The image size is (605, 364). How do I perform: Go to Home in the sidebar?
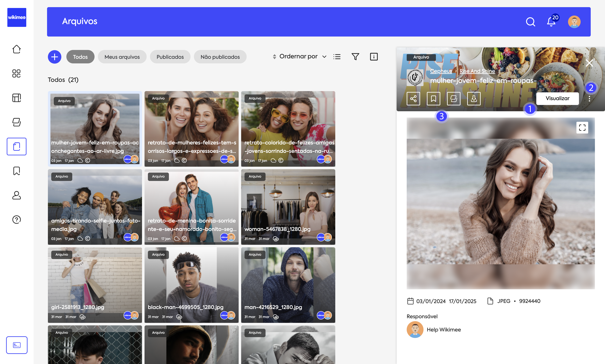[16, 49]
